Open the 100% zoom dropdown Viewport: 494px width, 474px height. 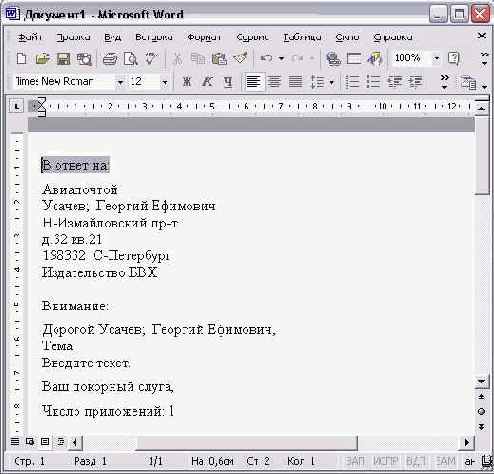tap(436, 59)
